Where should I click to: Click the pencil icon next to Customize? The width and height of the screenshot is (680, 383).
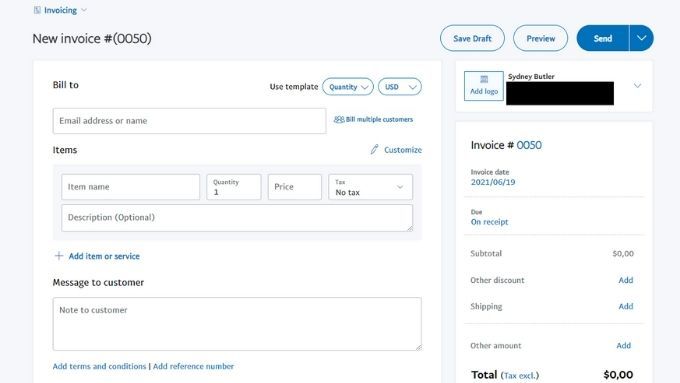374,150
